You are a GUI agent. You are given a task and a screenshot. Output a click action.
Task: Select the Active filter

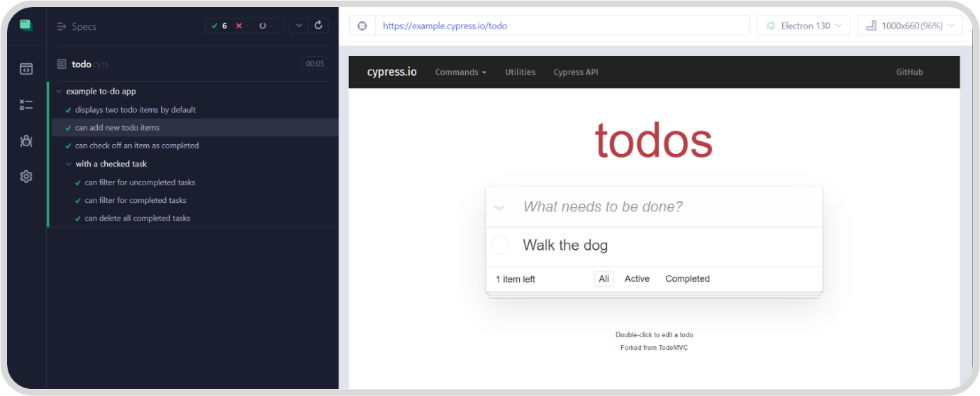(637, 279)
